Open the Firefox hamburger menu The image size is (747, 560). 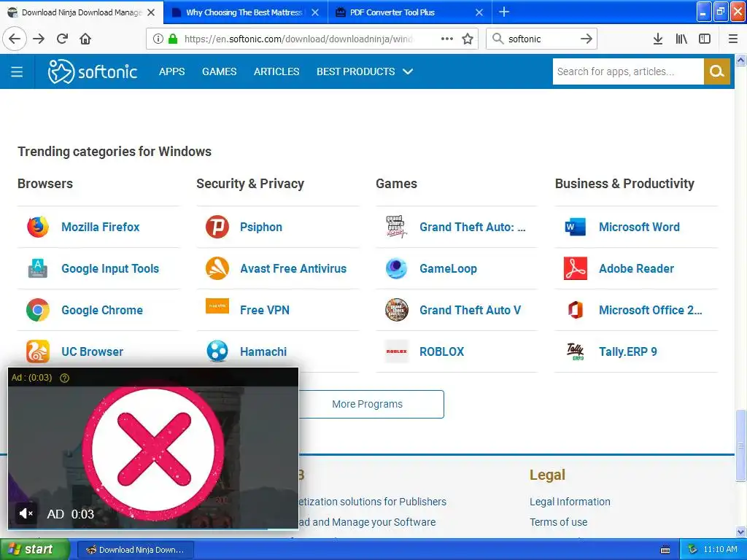[733, 39]
